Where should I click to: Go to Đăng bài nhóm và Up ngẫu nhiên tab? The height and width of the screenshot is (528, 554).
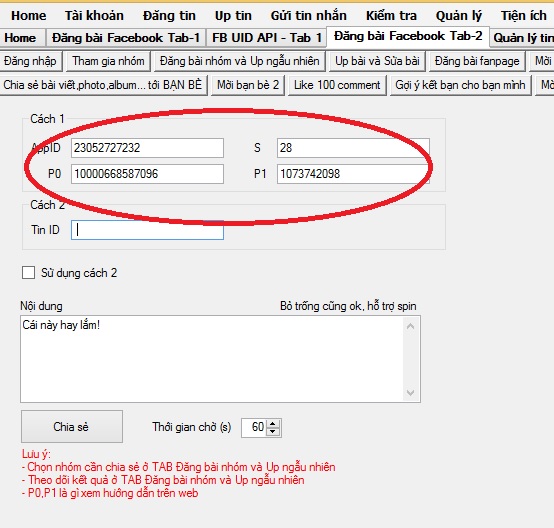tap(239, 61)
